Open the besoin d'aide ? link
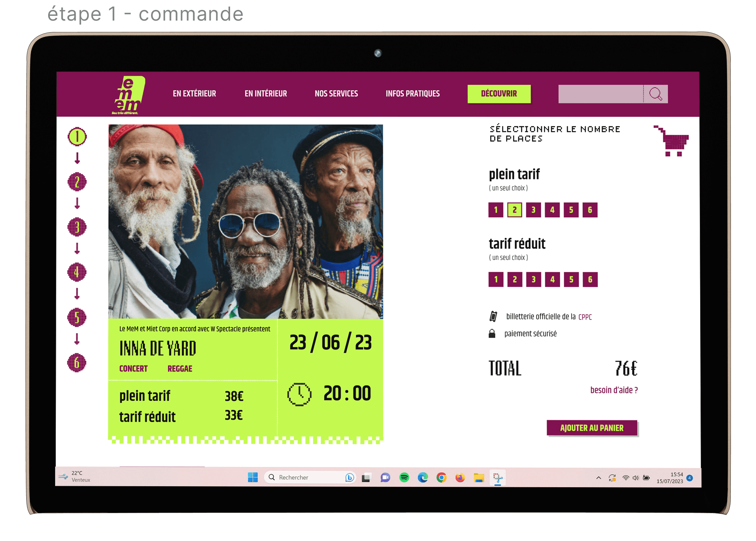The height and width of the screenshot is (541, 756). (x=614, y=390)
